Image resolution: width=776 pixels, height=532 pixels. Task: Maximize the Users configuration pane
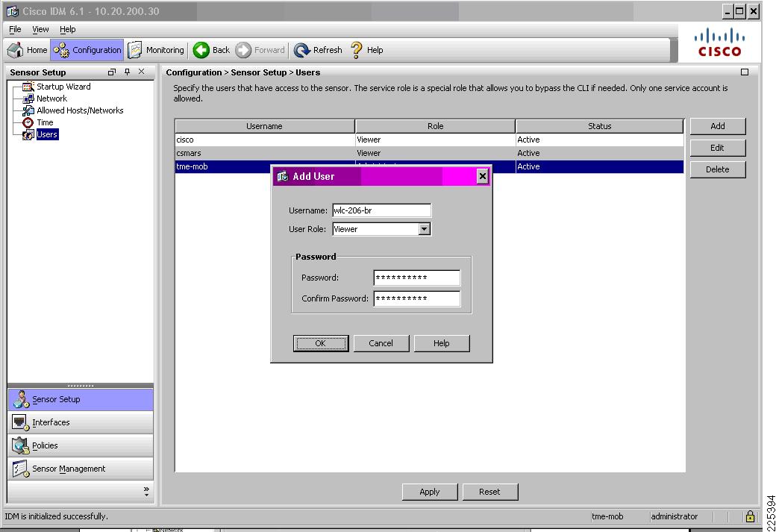[x=745, y=72]
